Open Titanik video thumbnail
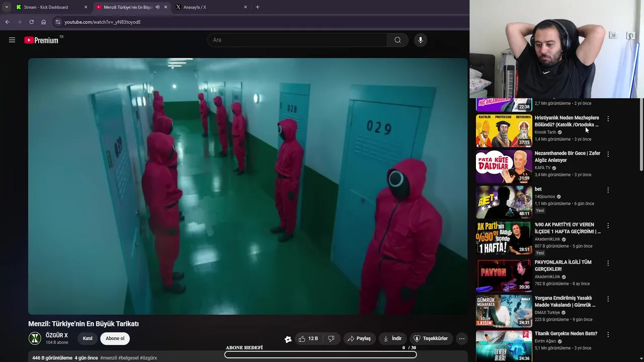Viewport: 644px width, 362px height. tap(504, 346)
